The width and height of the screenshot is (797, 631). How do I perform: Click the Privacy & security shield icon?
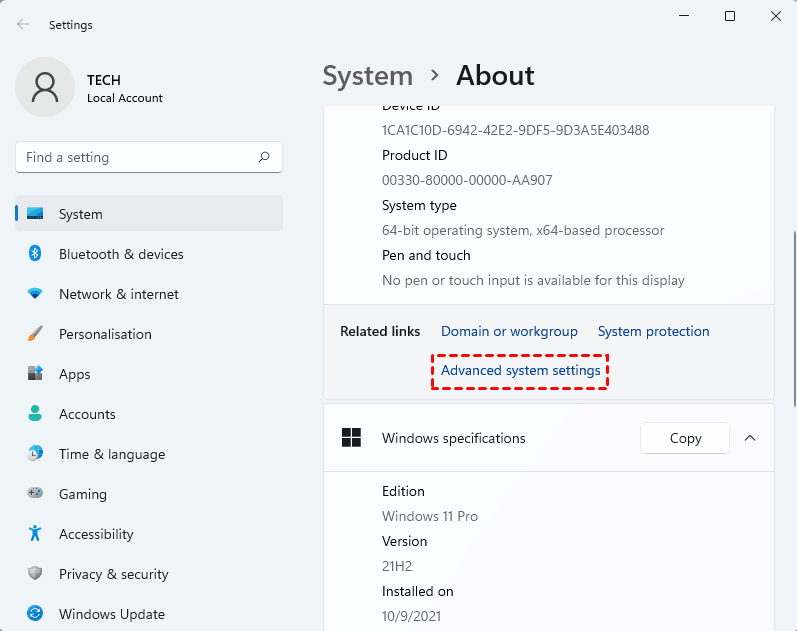(x=35, y=574)
